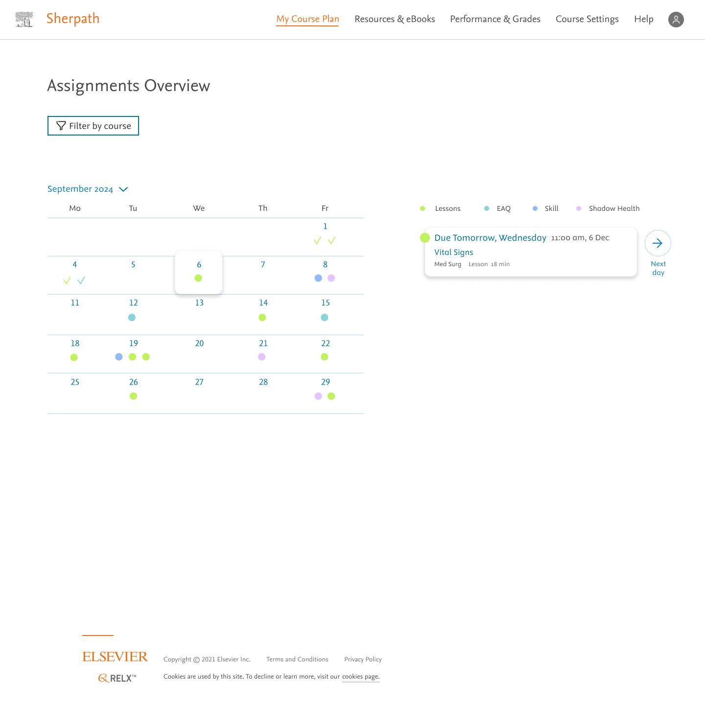Select calendar date 26
Viewport: 705px width, 728px height.
click(134, 382)
